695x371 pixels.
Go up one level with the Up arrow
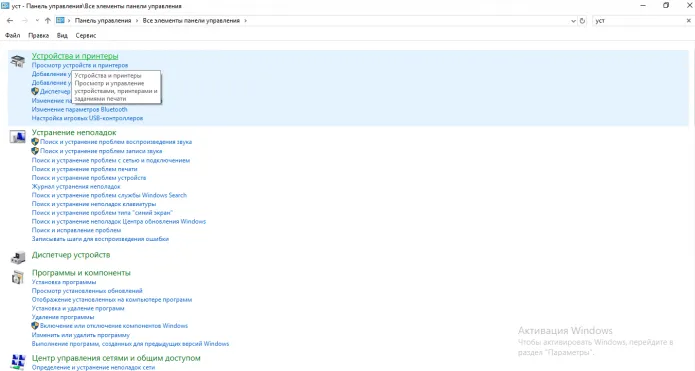47,20
